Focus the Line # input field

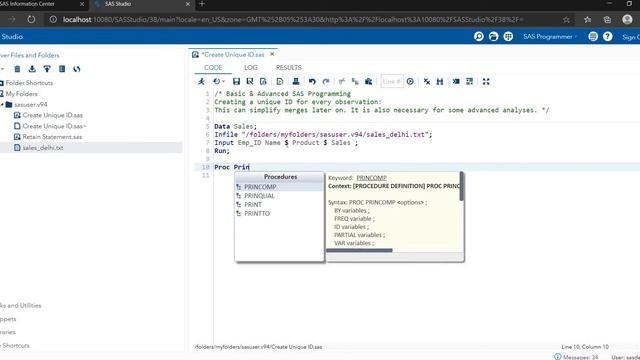click(x=392, y=81)
